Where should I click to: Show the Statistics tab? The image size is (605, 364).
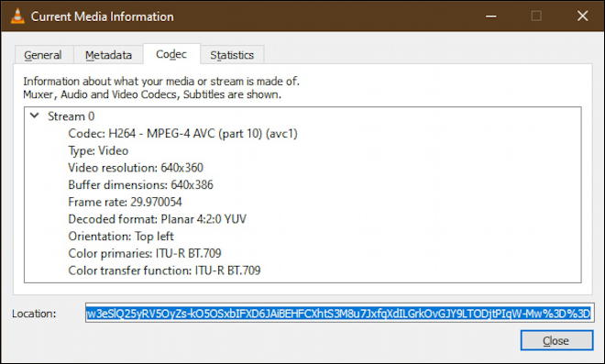coord(232,55)
